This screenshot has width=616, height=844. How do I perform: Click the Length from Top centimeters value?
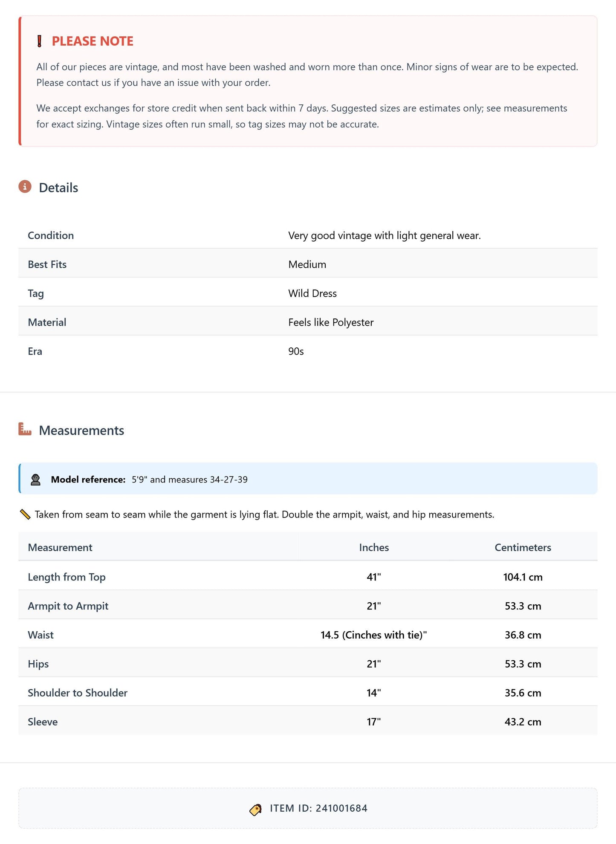523,577
